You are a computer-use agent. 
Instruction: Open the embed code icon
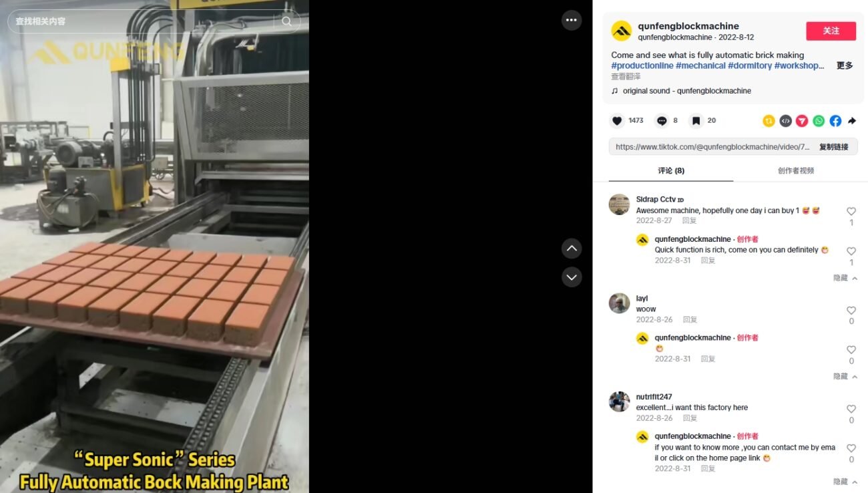pos(785,121)
